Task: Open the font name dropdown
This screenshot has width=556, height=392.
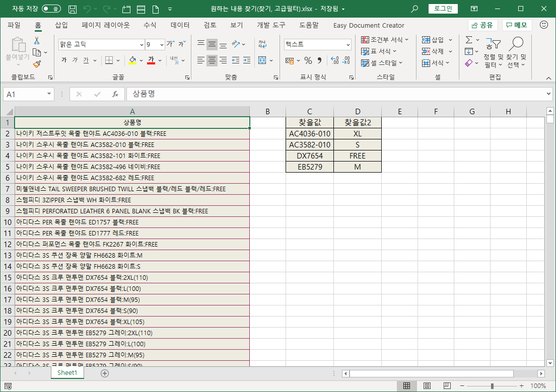Action: click(142, 45)
